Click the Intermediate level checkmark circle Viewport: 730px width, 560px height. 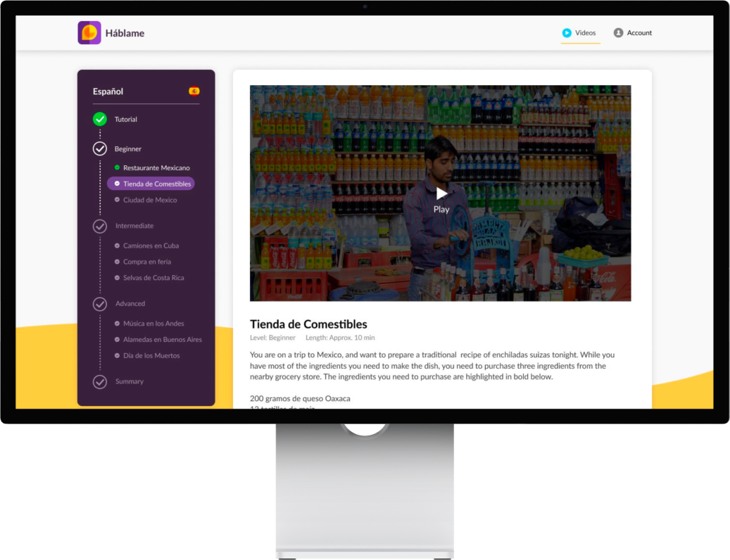(100, 226)
